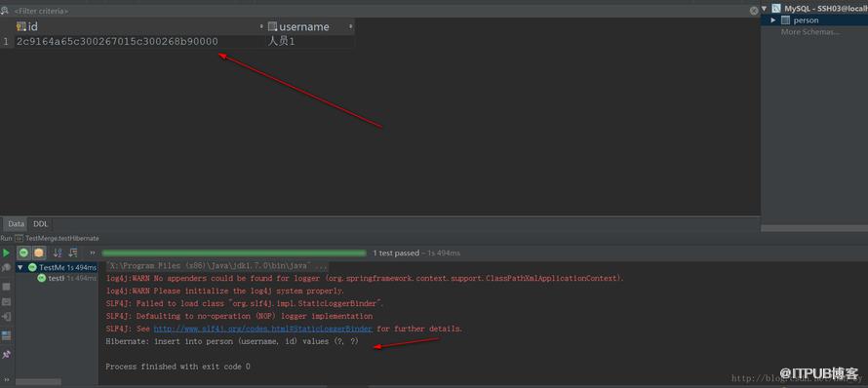Collapse the TestMerge test tree node
The width and height of the screenshot is (868, 388).
click(x=20, y=267)
